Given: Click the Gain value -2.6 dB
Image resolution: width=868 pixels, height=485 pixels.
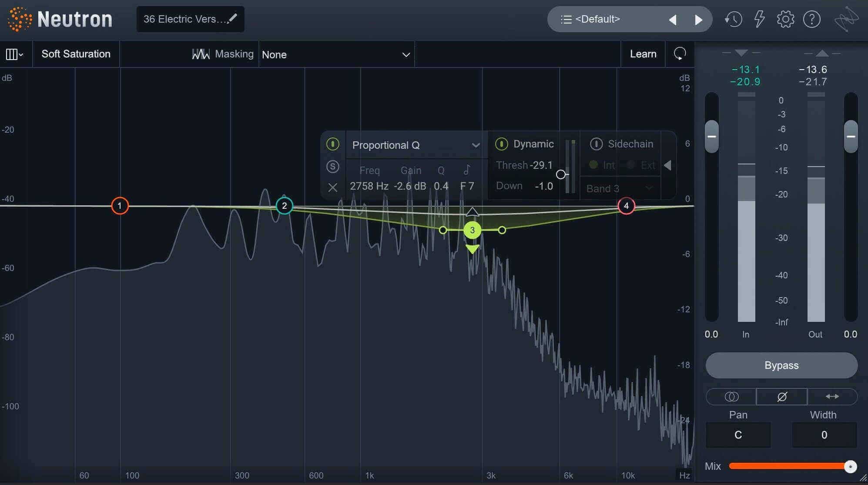Looking at the screenshot, I should 410,186.
